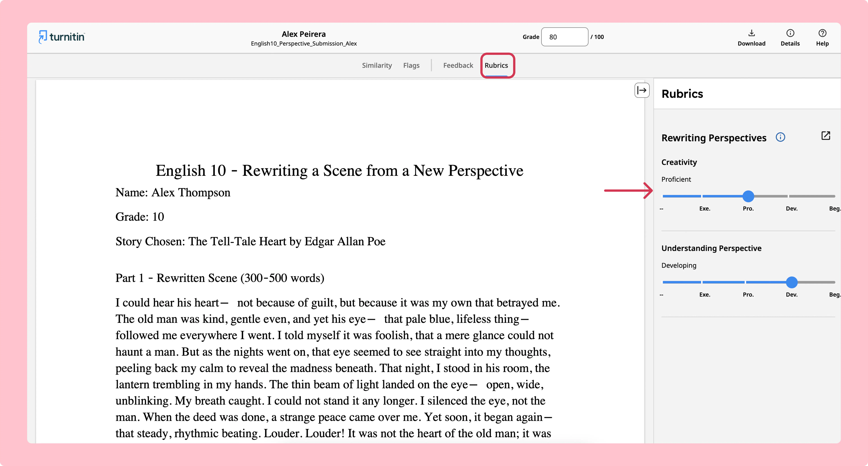Click the Turnitin logo
The height and width of the screenshot is (466, 868).
coord(62,37)
